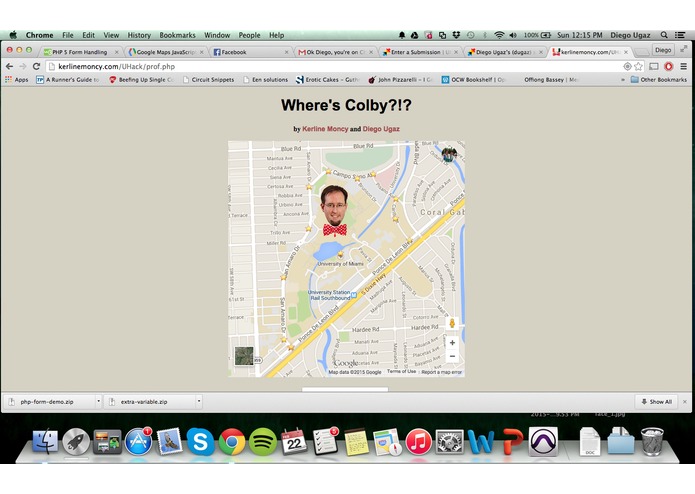Click the group photo marker at map corner
Image resolution: width=695 pixels, height=494 pixels.
point(449,154)
